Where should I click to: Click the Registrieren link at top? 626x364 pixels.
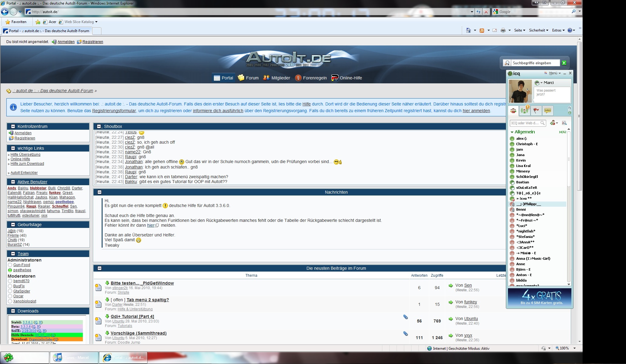coord(93,42)
